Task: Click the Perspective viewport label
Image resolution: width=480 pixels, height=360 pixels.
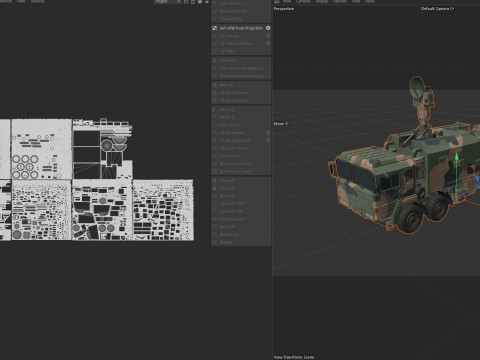Action: [284, 9]
